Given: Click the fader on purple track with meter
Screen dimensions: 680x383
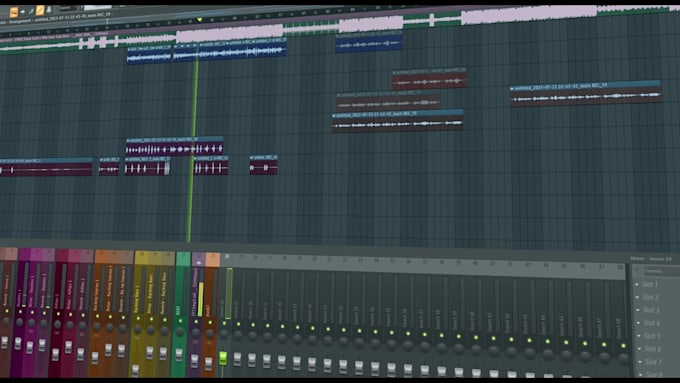Looking at the screenshot, I should (x=195, y=360).
